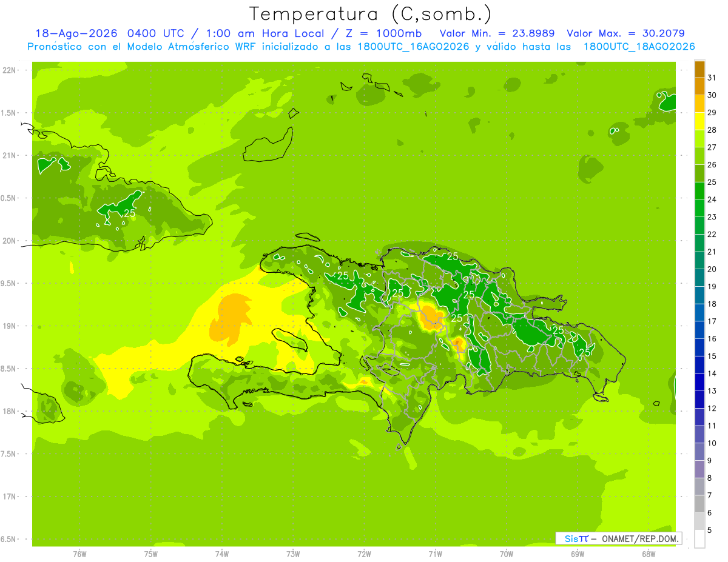Click 'Valor Min. = 23.8989' text
728x562 pixels.
point(497,33)
